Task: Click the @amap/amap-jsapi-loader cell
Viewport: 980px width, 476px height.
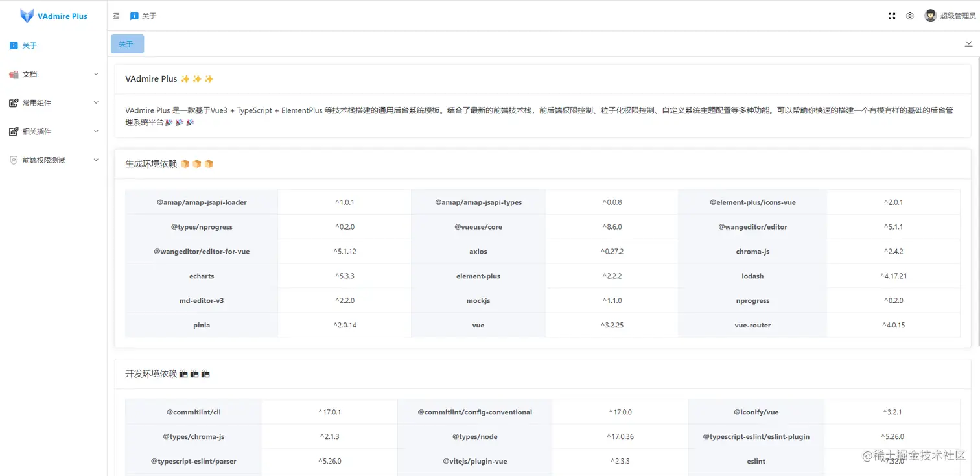Action: coord(202,202)
